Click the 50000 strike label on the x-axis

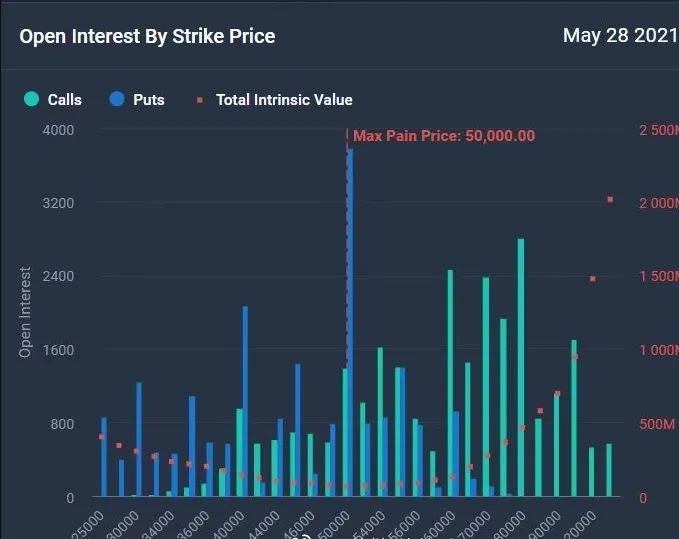pyautogui.click(x=333, y=525)
